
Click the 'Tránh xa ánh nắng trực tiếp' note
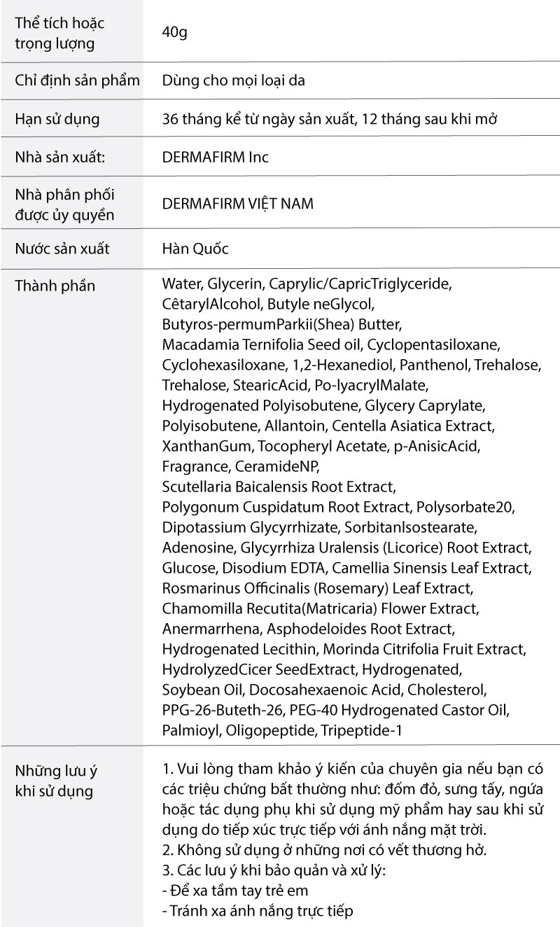258,911
